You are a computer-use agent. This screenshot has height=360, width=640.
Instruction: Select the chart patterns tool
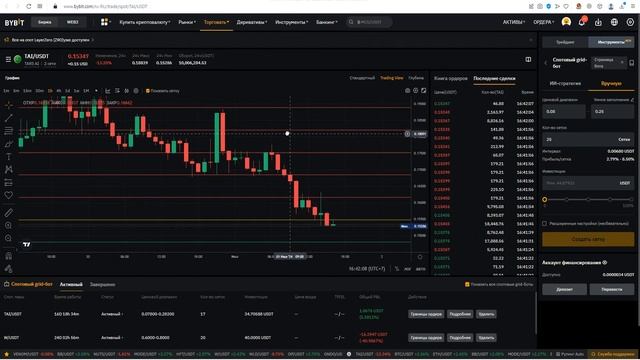coord(9,169)
